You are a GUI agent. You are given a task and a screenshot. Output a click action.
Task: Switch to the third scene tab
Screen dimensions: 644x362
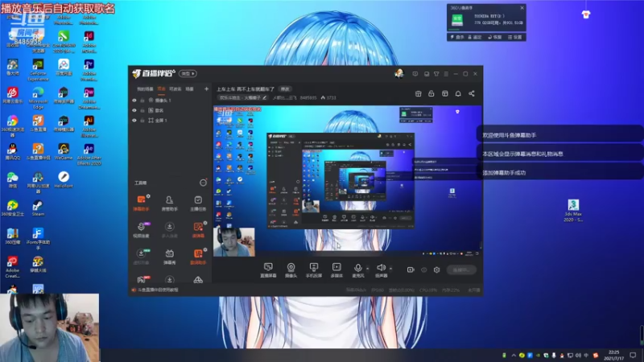tap(175, 88)
